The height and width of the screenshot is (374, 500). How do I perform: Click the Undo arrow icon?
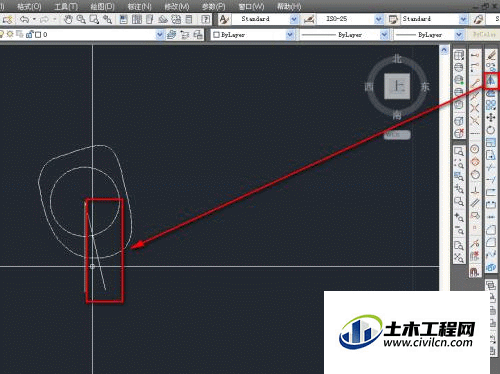point(24,19)
